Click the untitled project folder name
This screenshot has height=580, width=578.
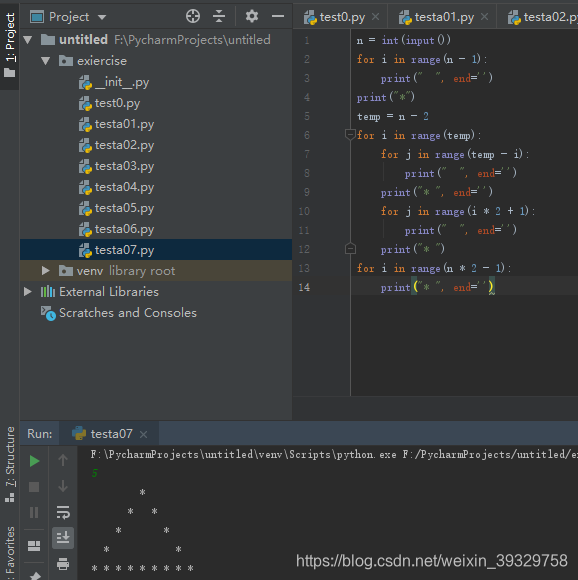click(83, 40)
